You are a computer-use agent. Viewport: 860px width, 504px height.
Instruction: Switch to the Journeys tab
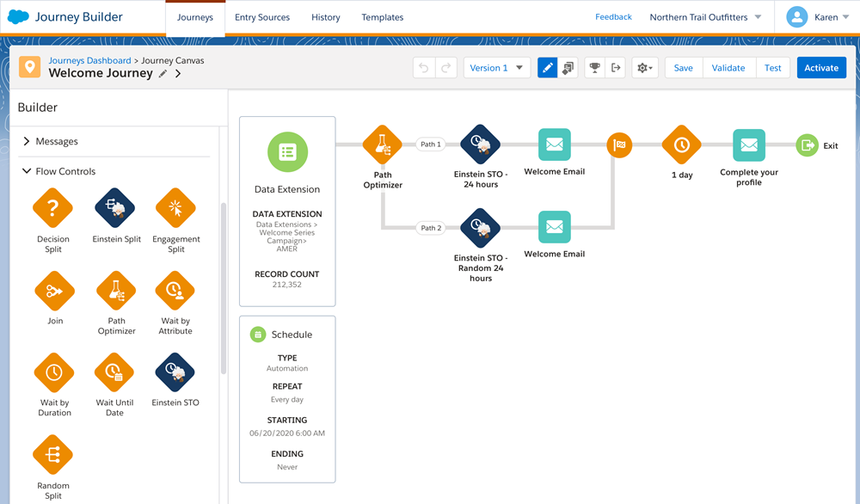click(195, 17)
